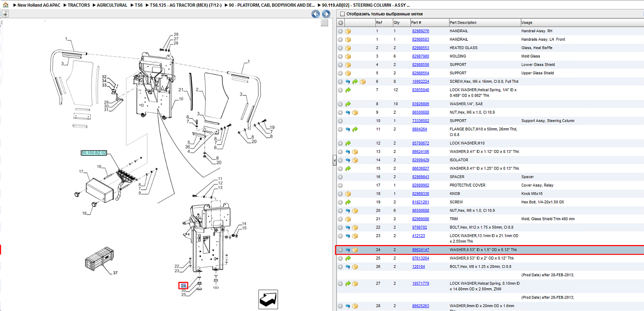Open the 55.100.BZ 02 reference in diagram
Viewport: 644px width, 311px height.
94,153
